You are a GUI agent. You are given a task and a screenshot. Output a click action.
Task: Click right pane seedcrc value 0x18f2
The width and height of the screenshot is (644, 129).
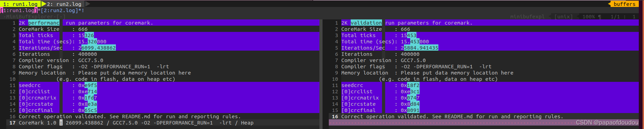[x=410, y=85]
